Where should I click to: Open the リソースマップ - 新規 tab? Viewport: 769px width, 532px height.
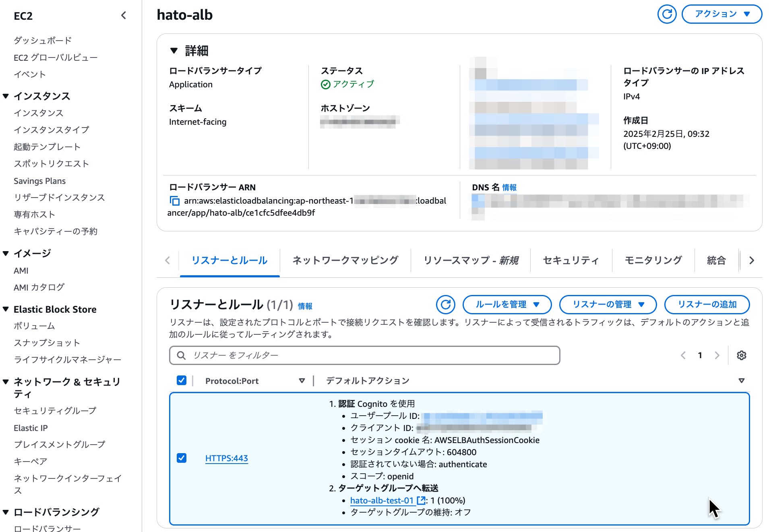tap(471, 260)
